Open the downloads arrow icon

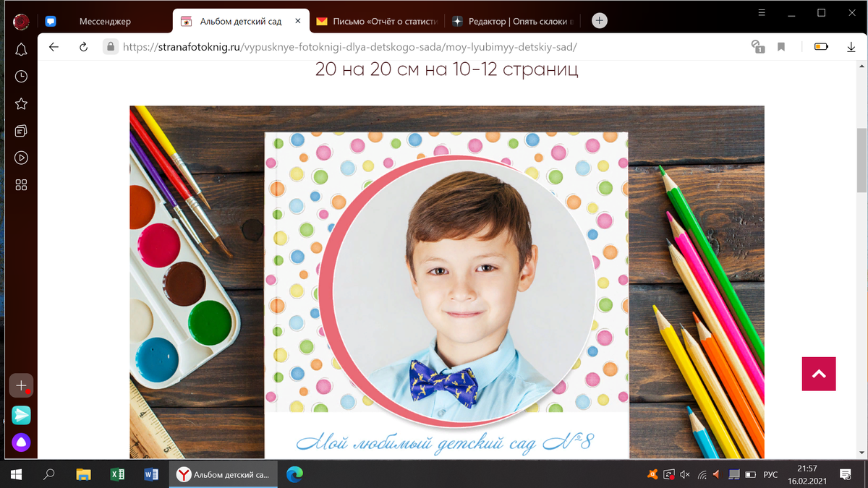click(851, 47)
